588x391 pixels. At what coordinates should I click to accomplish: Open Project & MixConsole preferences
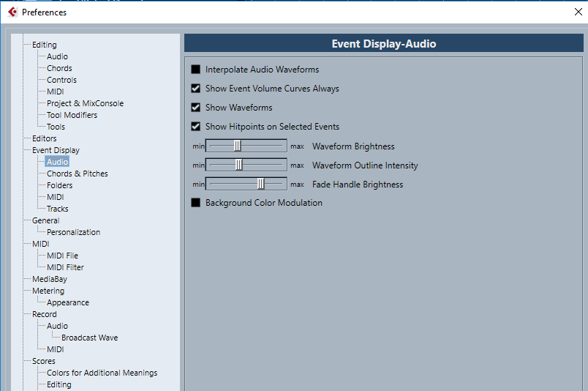[85, 103]
